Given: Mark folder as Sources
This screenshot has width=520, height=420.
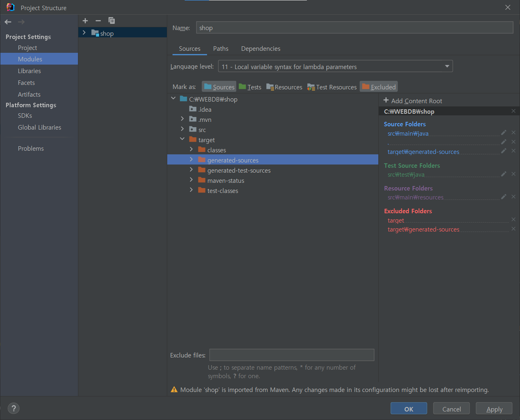Looking at the screenshot, I should pyautogui.click(x=219, y=87).
